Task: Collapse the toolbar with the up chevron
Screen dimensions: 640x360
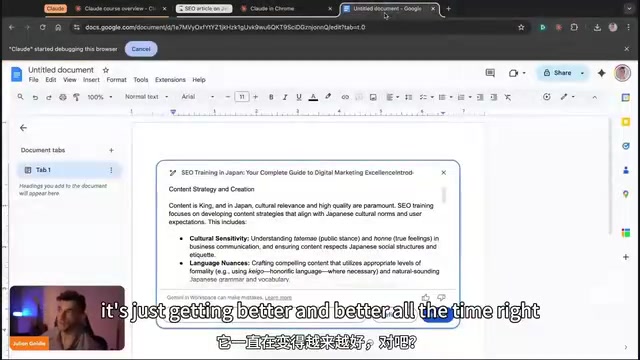Action: (x=595, y=97)
